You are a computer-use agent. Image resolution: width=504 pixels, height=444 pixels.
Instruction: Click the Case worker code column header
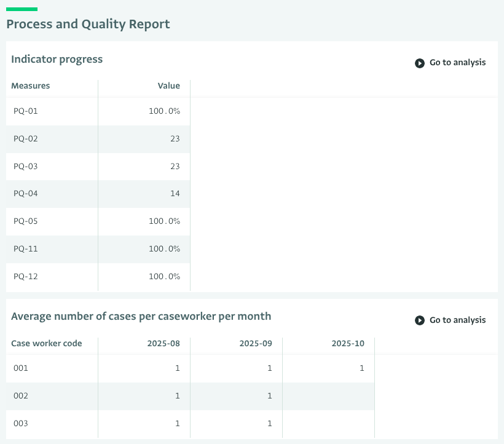(47, 344)
